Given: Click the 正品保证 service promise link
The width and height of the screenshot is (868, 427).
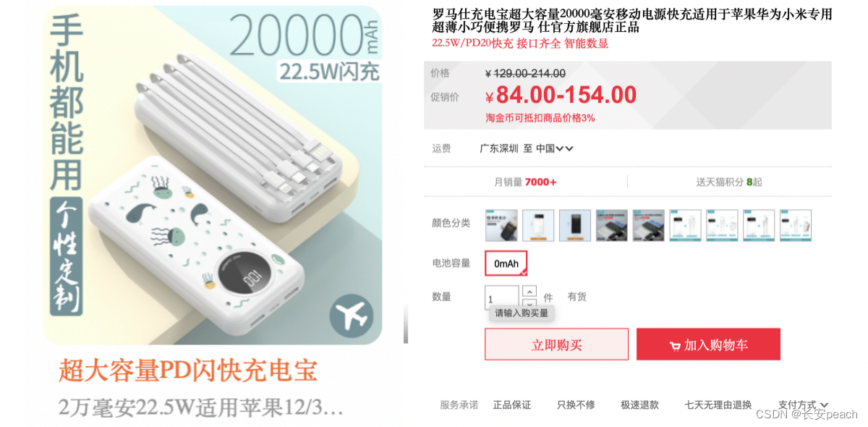Looking at the screenshot, I should 512,405.
